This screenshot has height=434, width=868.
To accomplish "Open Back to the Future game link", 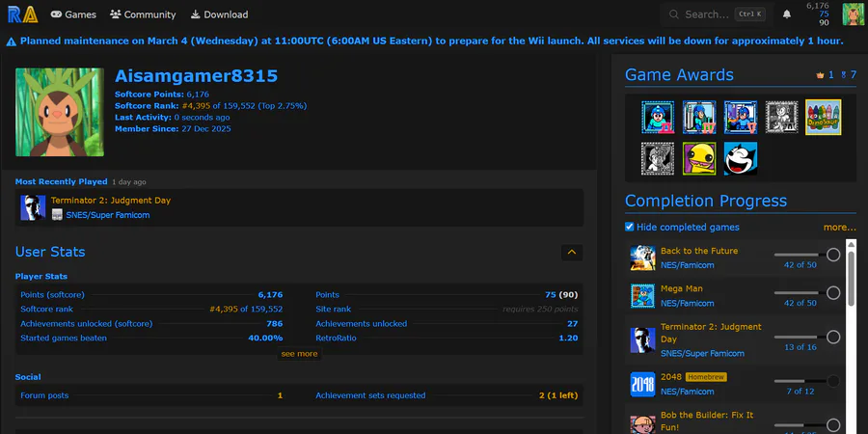I will click(699, 251).
